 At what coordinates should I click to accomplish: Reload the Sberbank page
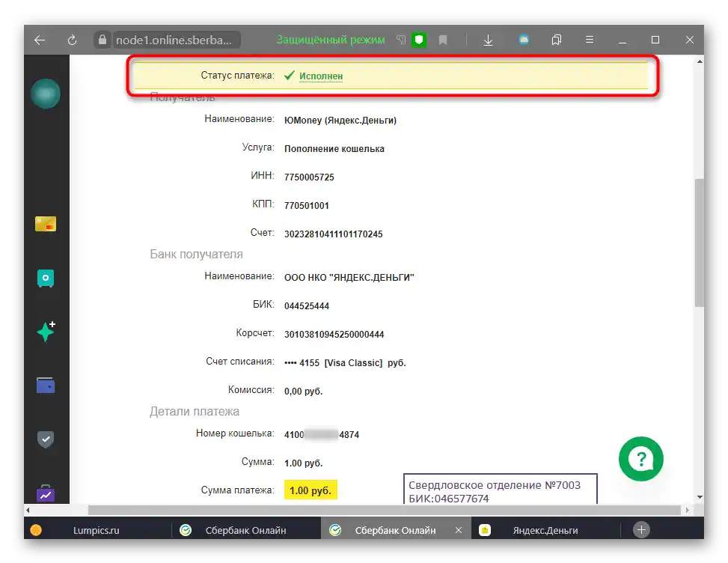pos(72,40)
